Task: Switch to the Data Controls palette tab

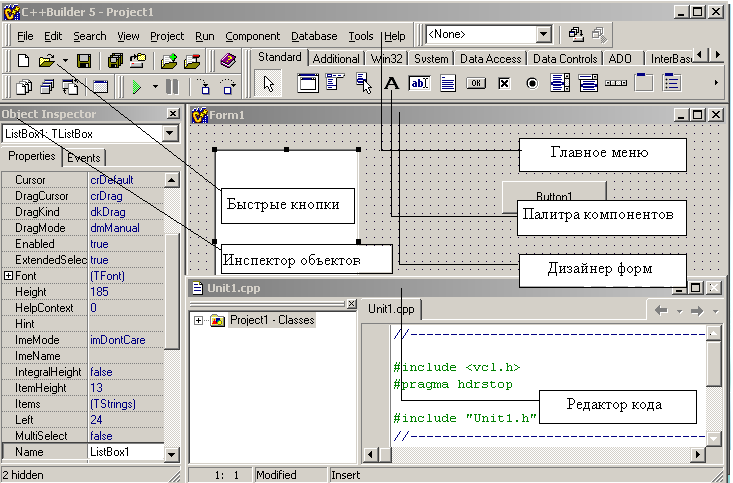Action: (x=565, y=59)
